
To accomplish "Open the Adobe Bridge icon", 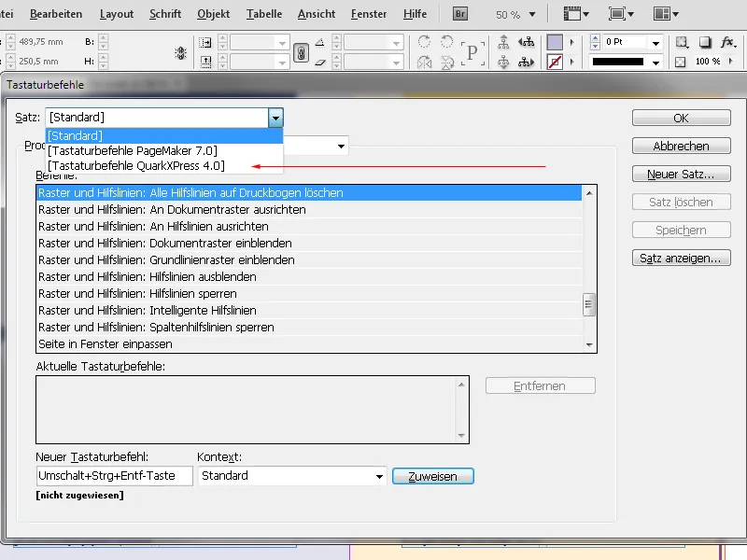I will tap(459, 14).
